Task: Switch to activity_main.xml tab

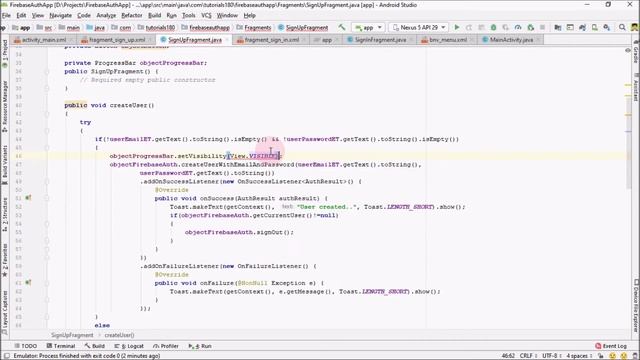Action: pos(43,40)
